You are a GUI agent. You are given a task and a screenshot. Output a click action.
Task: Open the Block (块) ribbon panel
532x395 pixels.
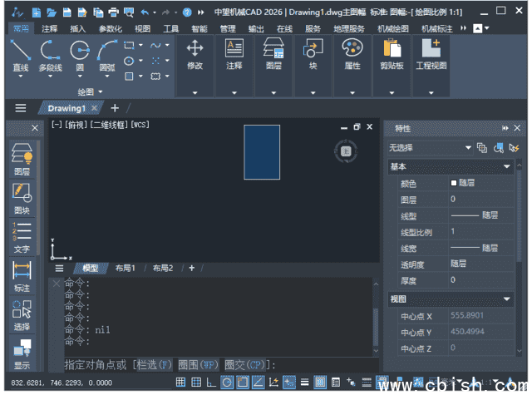[x=313, y=66]
